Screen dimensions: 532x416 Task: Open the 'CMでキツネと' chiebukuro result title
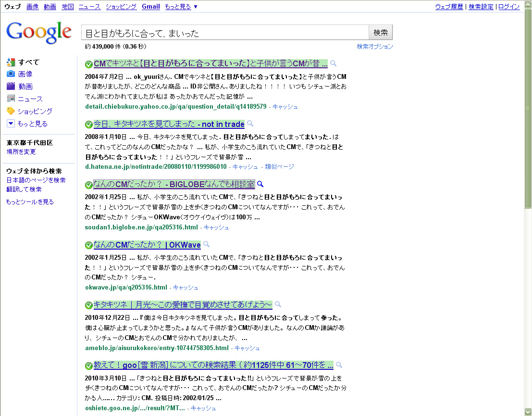(210, 63)
